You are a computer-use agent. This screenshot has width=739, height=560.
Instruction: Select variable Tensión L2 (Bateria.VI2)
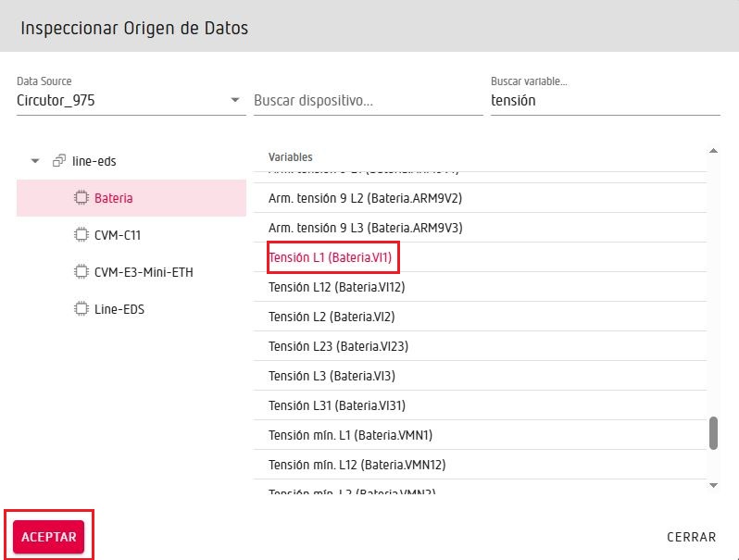[x=480, y=317]
